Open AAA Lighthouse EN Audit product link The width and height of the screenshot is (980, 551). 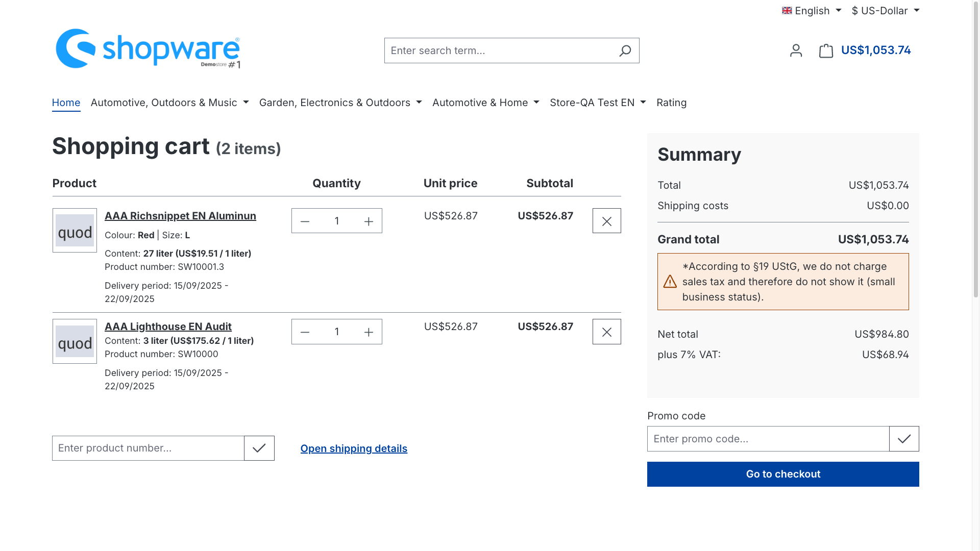(168, 327)
